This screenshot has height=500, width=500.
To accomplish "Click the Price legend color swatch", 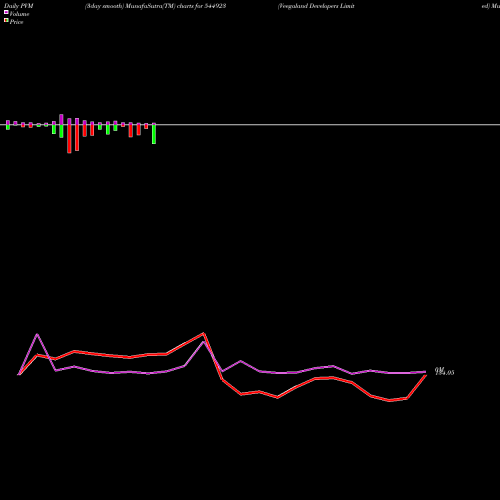I will [x=6, y=21].
